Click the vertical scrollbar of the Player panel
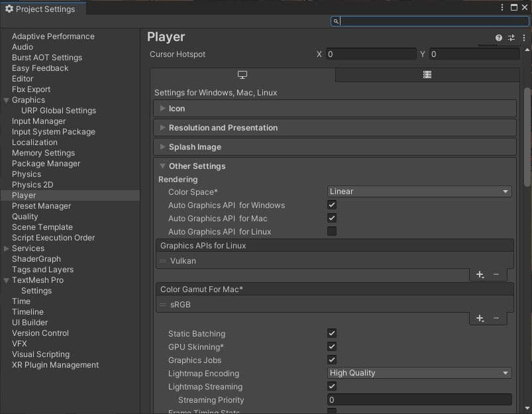532x414 pixels. (x=527, y=132)
